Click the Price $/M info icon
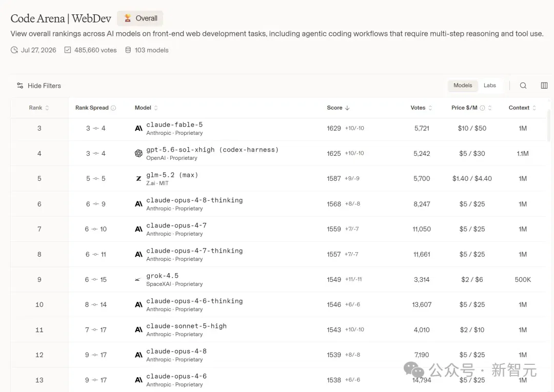This screenshot has width=554, height=392. (482, 108)
